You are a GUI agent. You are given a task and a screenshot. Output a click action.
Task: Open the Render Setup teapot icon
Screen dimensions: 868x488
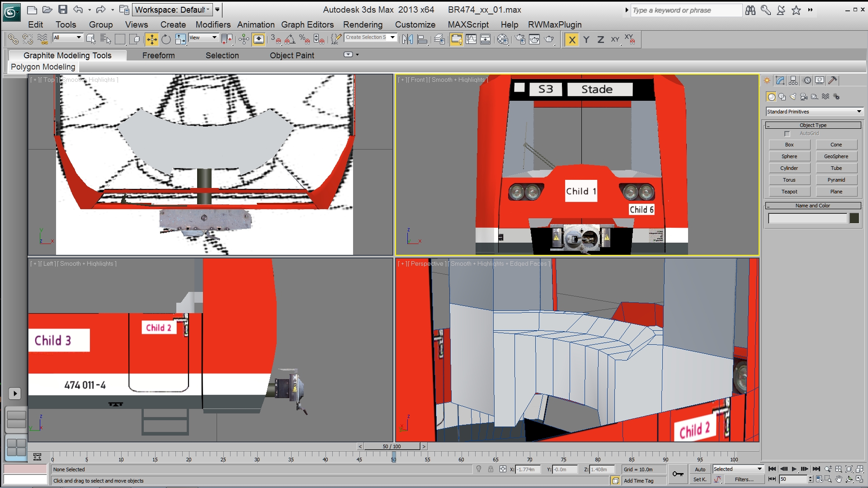pyautogui.click(x=520, y=40)
